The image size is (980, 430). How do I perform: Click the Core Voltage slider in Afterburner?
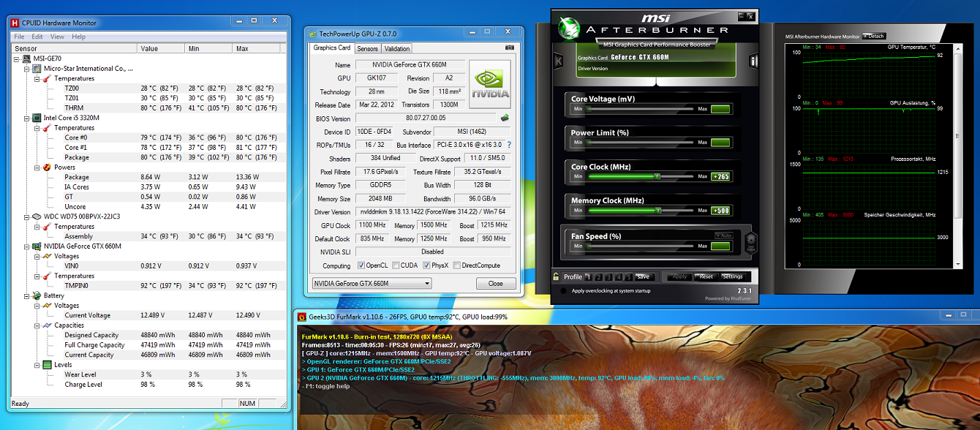641,109
